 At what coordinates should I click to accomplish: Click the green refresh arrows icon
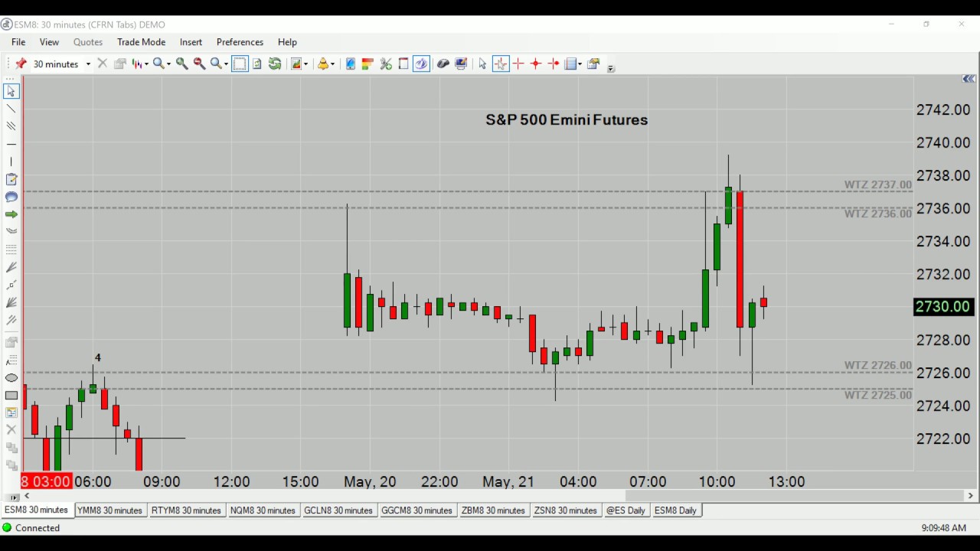point(275,64)
